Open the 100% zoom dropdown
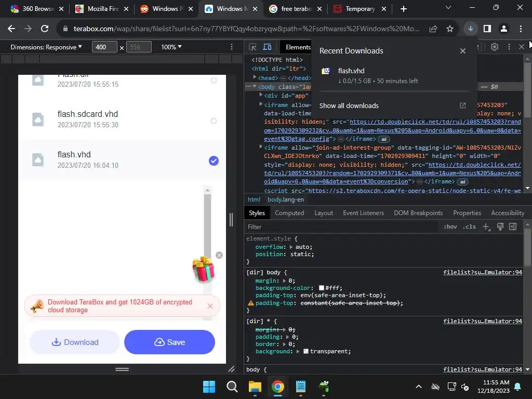 171,47
